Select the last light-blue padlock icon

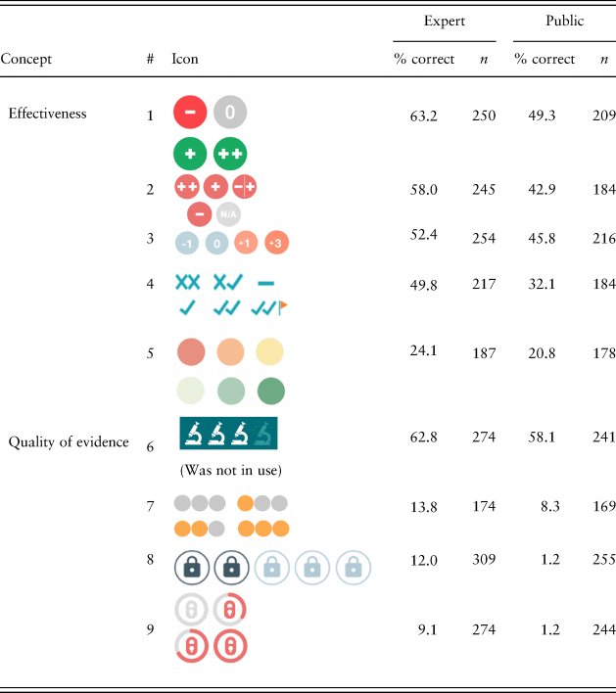354,568
